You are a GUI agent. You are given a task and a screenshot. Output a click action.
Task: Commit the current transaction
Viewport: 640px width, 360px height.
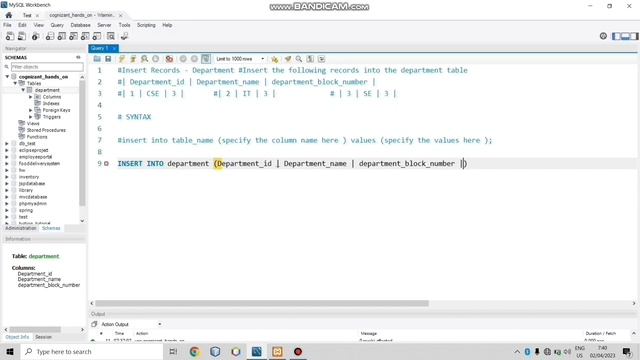tap(183, 59)
